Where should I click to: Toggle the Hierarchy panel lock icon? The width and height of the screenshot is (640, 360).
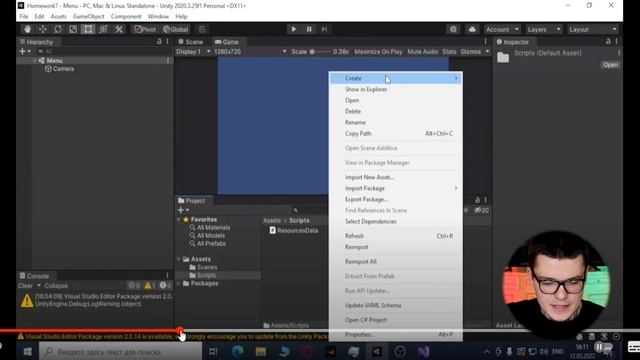coord(159,42)
